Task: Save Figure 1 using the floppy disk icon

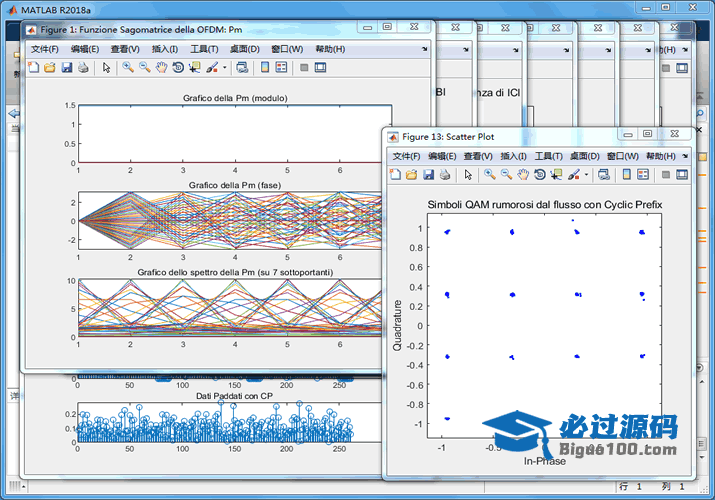Action: tap(66, 67)
